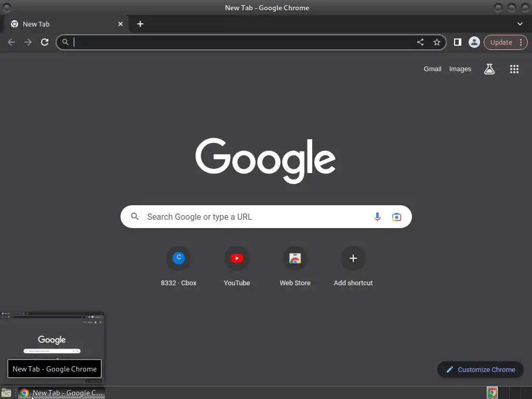The width and height of the screenshot is (532, 399).
Task: Select the New Tab - Google Chrome taskbar entry
Action: tap(61, 393)
